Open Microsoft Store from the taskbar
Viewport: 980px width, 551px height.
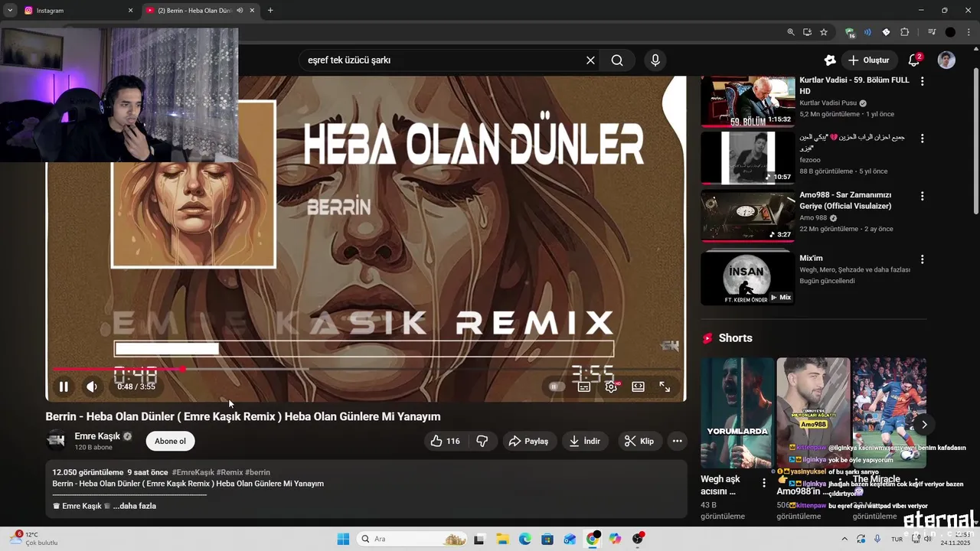tap(547, 539)
